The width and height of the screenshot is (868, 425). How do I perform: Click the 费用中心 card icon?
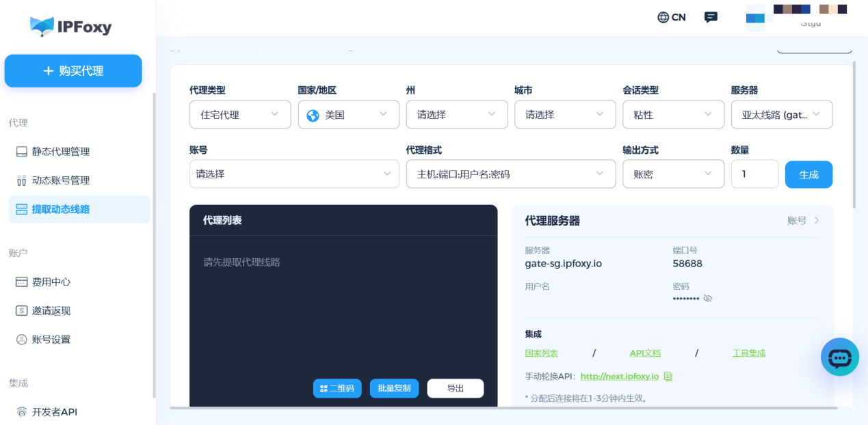tap(22, 282)
